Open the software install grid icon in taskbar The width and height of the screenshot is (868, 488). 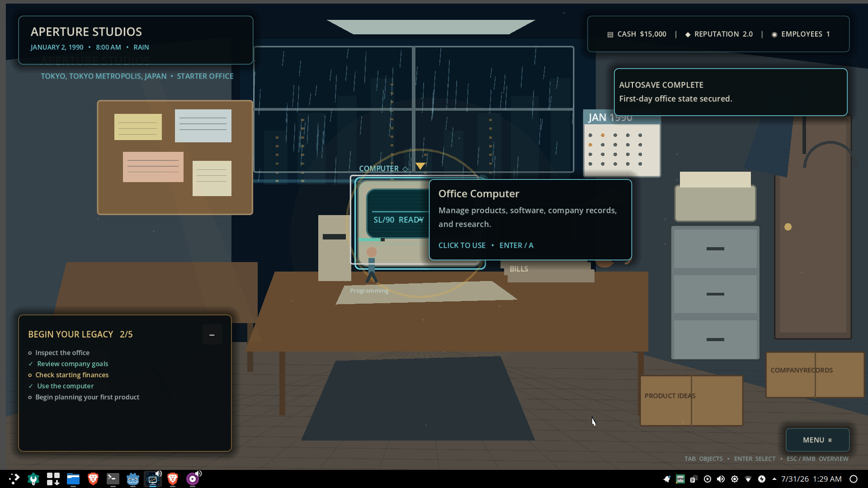tap(53, 479)
